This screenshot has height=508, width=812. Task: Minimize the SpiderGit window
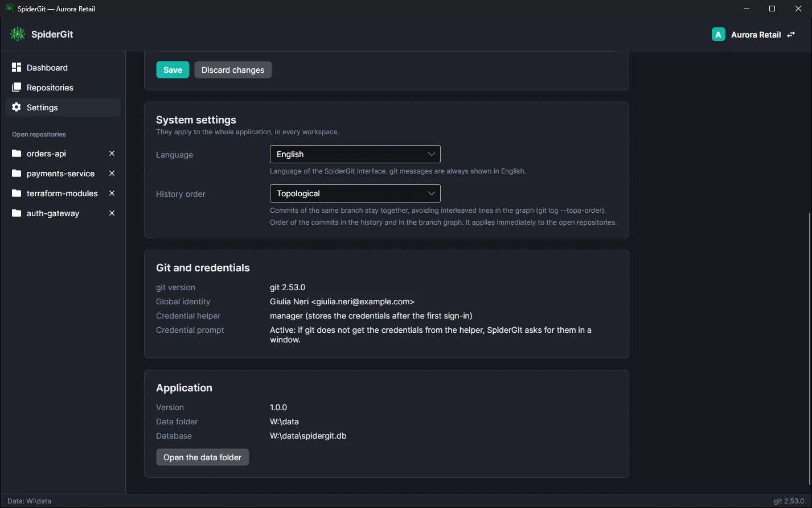(x=746, y=9)
